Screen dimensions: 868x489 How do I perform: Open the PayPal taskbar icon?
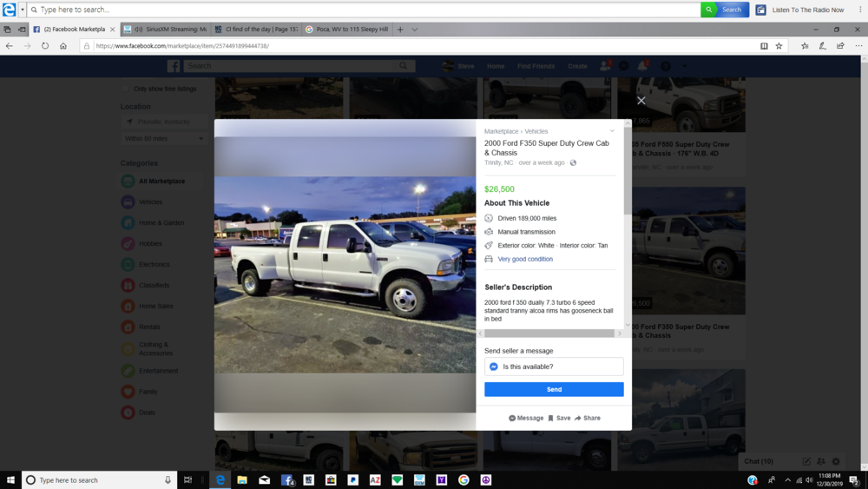coord(353,480)
